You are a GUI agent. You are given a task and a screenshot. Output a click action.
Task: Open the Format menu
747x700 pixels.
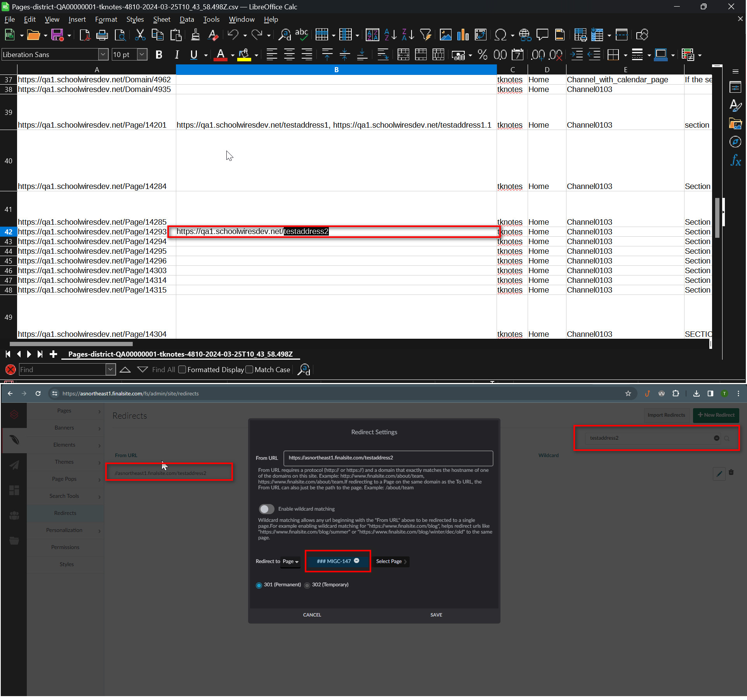pos(106,19)
